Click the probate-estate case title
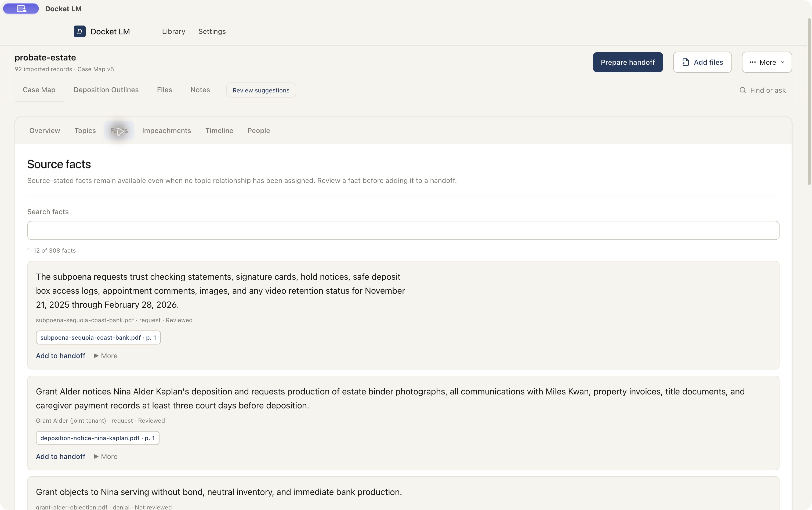Screen dimensions: 812x510 point(45,57)
